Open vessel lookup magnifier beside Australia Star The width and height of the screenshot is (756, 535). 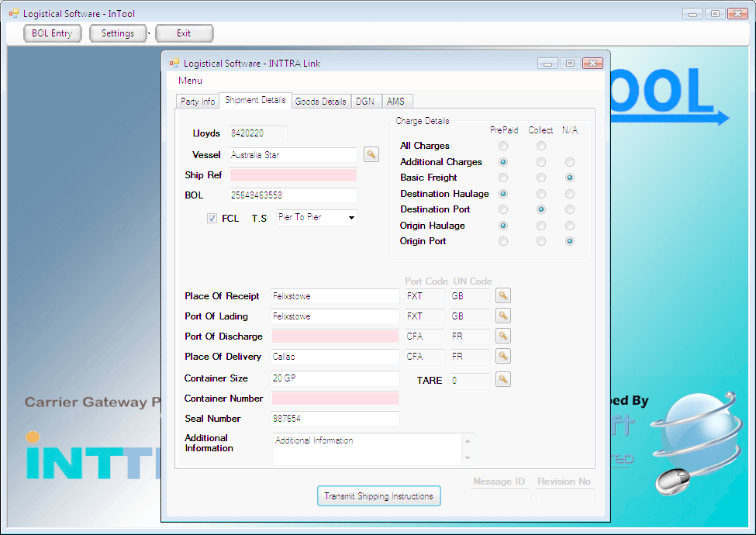tap(371, 155)
